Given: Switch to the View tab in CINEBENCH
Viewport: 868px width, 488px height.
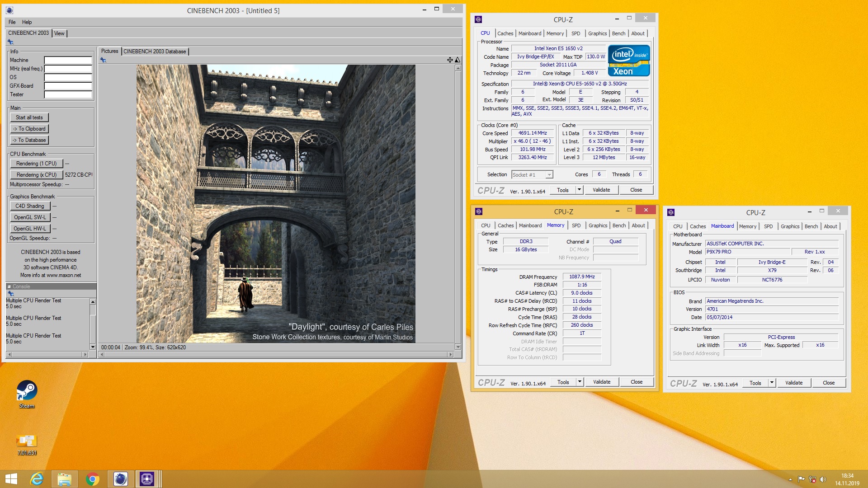Looking at the screenshot, I should [59, 33].
